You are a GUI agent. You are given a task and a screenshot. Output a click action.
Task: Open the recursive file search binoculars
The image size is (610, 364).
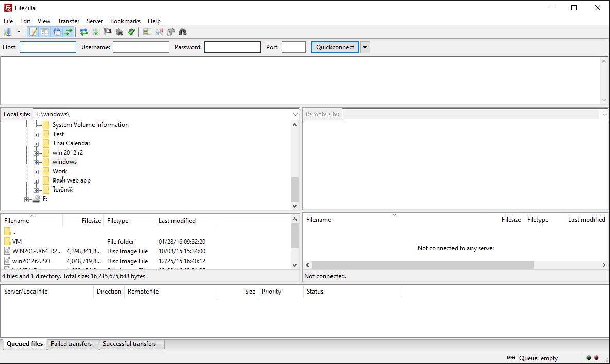point(183,32)
